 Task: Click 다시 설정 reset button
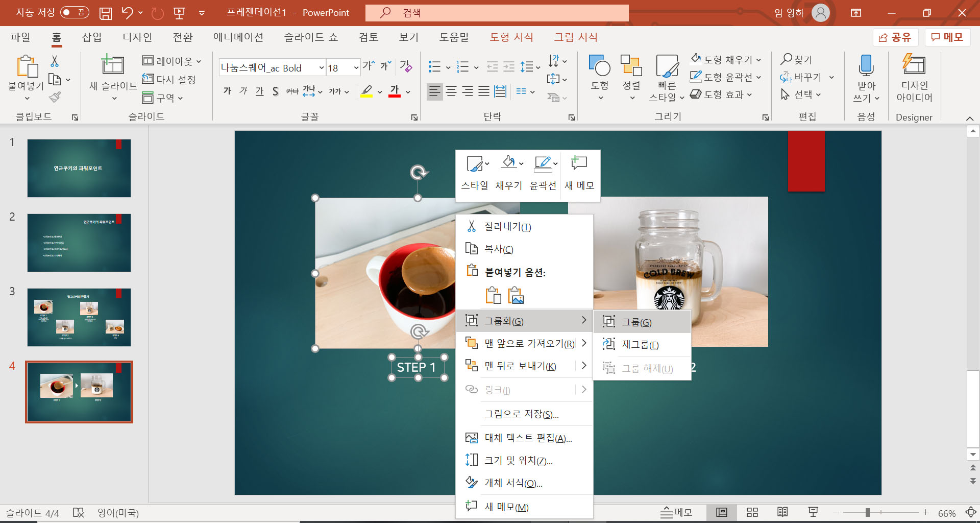pos(169,79)
